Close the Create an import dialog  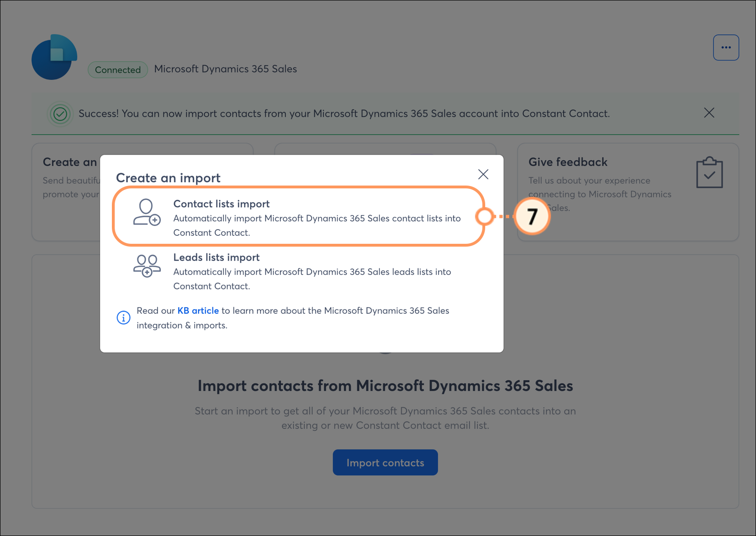pos(483,174)
